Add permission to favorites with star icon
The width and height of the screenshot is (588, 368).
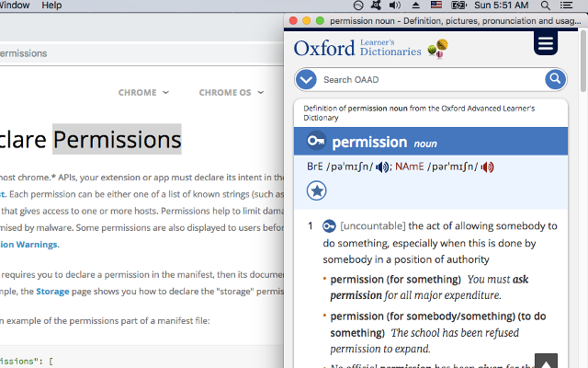(x=316, y=190)
